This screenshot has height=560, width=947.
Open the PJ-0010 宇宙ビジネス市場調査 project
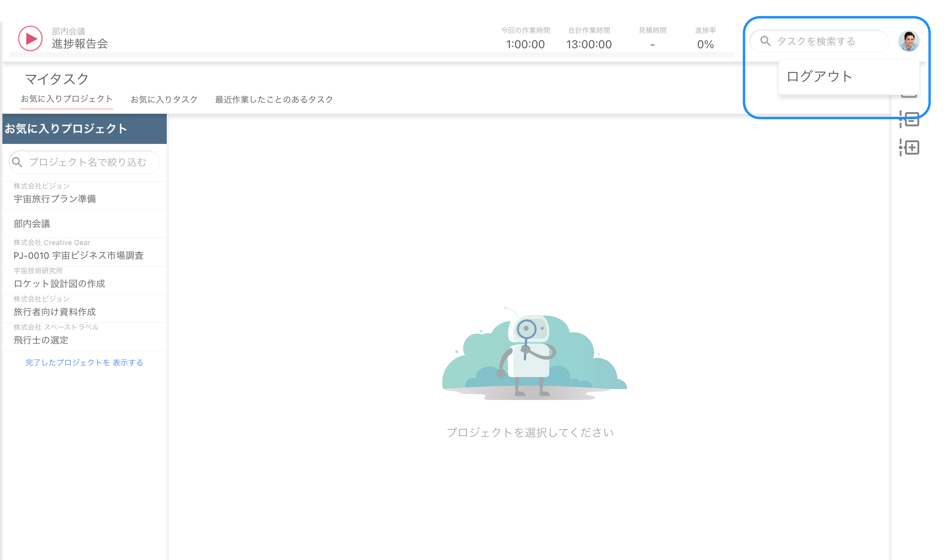click(78, 256)
